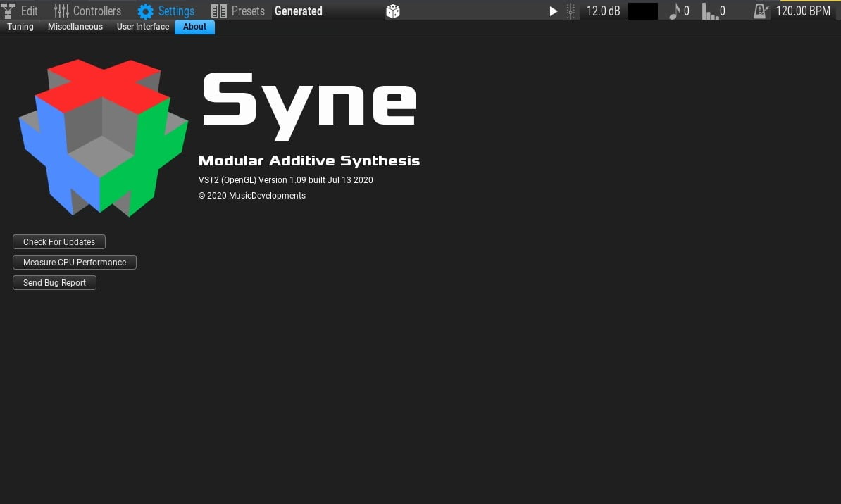841x504 pixels.
Task: Click the black output level display
Action: [642, 11]
